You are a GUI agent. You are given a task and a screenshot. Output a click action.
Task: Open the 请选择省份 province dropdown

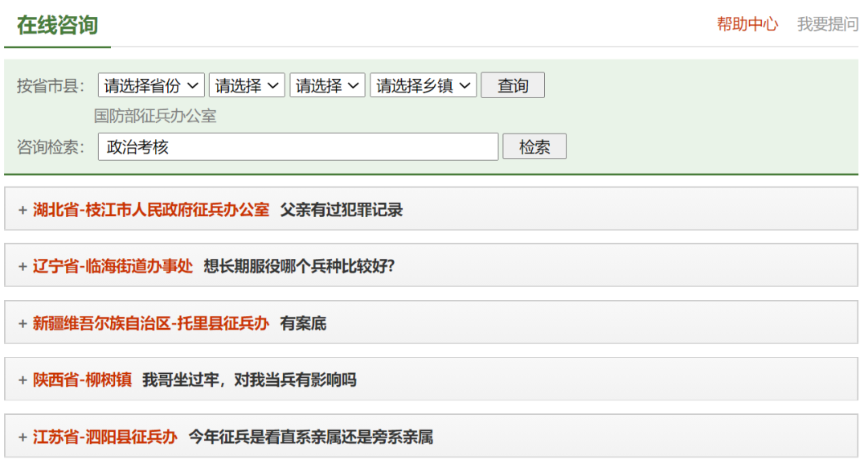[151, 85]
